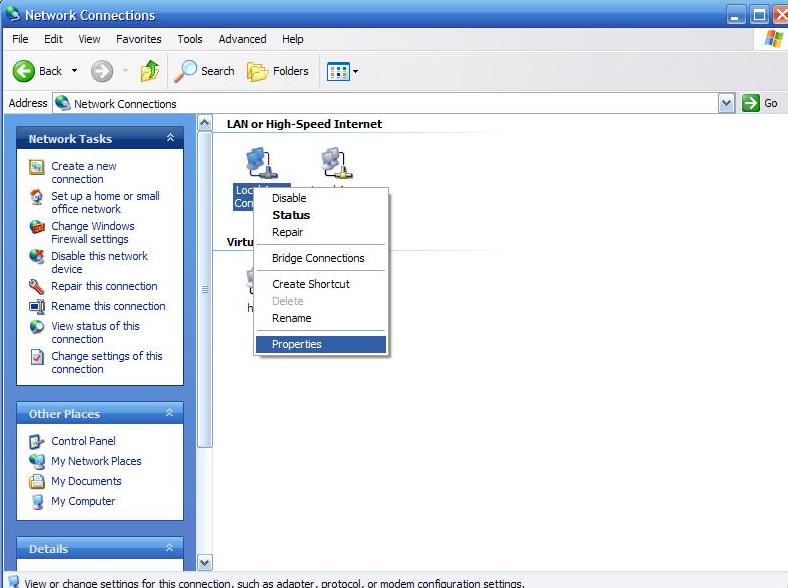This screenshot has width=788, height=588.
Task: Click the View status globe icon
Action: pos(37,327)
